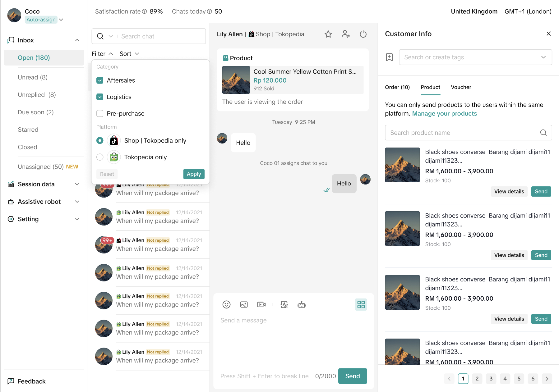Image resolution: width=559 pixels, height=392 pixels.
Task: Click the Feedback icon
Action: tap(11, 381)
